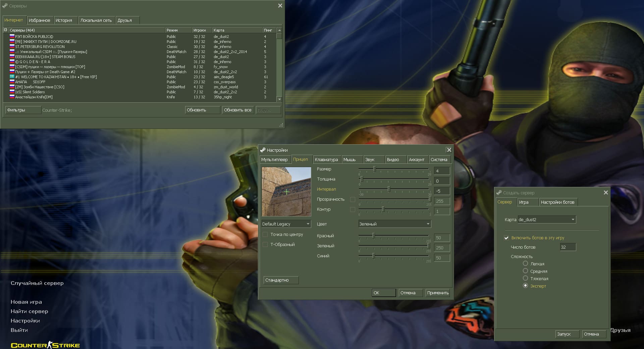Open Мышь settings tab
Viewport: 644px width, 349px height.
352,160
